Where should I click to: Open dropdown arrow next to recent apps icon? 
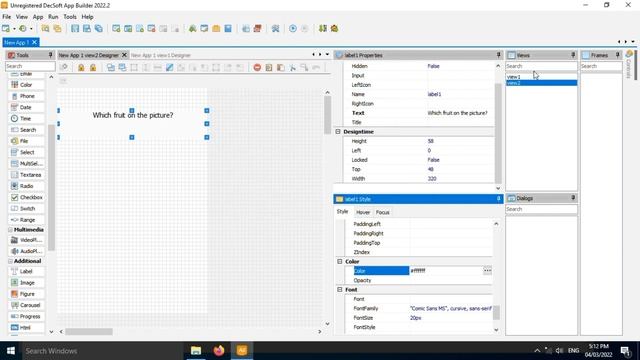pyautogui.click(x=31, y=29)
